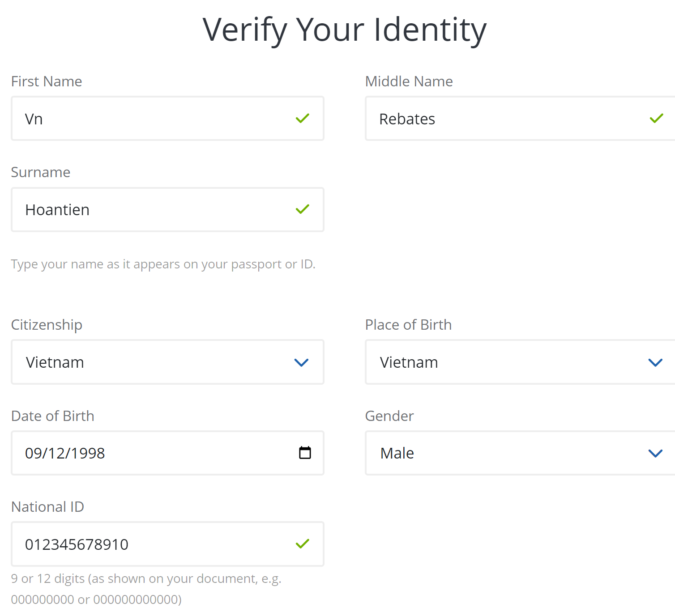Click the passport name hint text

click(x=163, y=264)
